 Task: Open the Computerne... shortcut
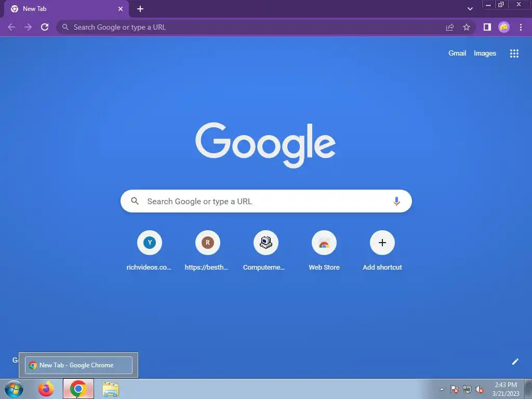point(265,250)
